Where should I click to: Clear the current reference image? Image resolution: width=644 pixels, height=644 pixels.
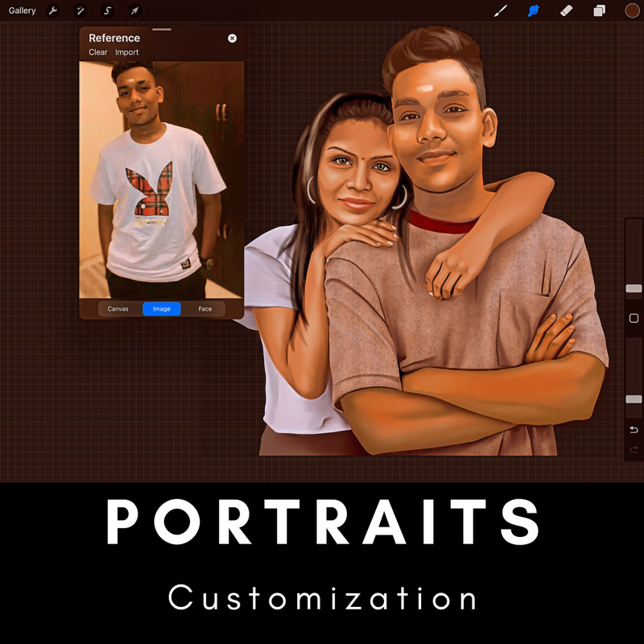(x=98, y=52)
